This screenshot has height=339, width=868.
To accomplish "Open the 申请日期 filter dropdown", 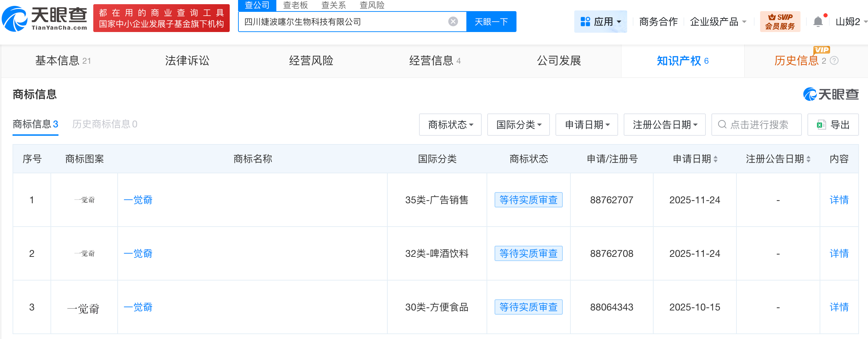I will (586, 125).
